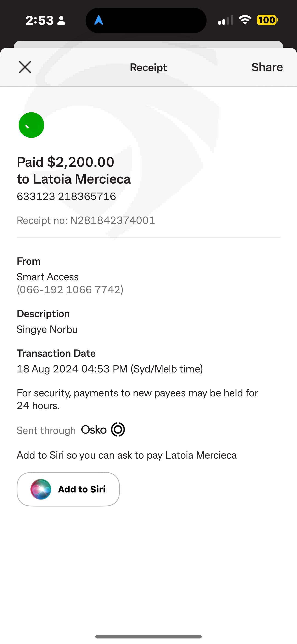The width and height of the screenshot is (297, 644).
Task: Tap the battery indicator showing 100
Action: (267, 20)
